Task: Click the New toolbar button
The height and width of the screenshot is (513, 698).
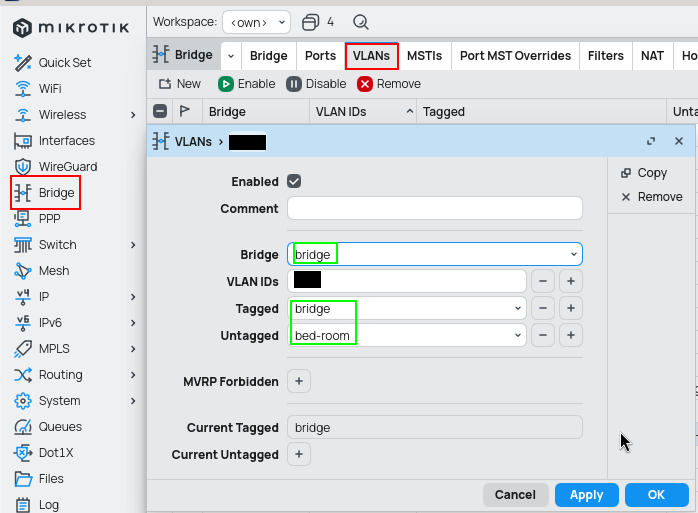Action: [180, 84]
